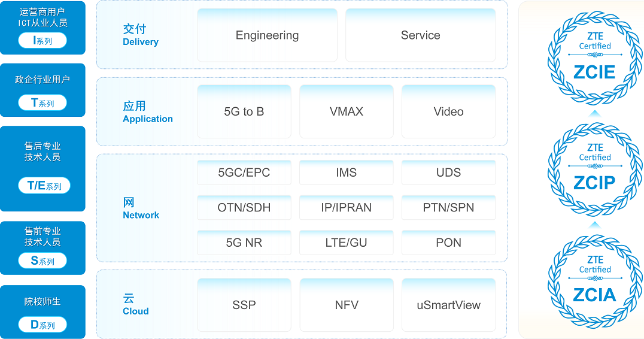Click the Engineering delivery box

pyautogui.click(x=267, y=35)
